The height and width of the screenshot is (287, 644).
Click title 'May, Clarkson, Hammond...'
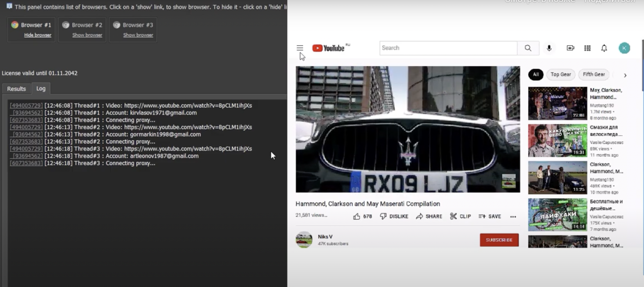(606, 93)
